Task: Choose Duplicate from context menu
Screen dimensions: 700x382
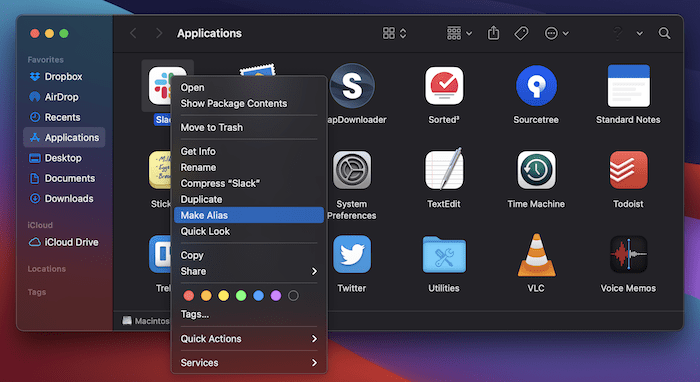Action: pyautogui.click(x=249, y=199)
